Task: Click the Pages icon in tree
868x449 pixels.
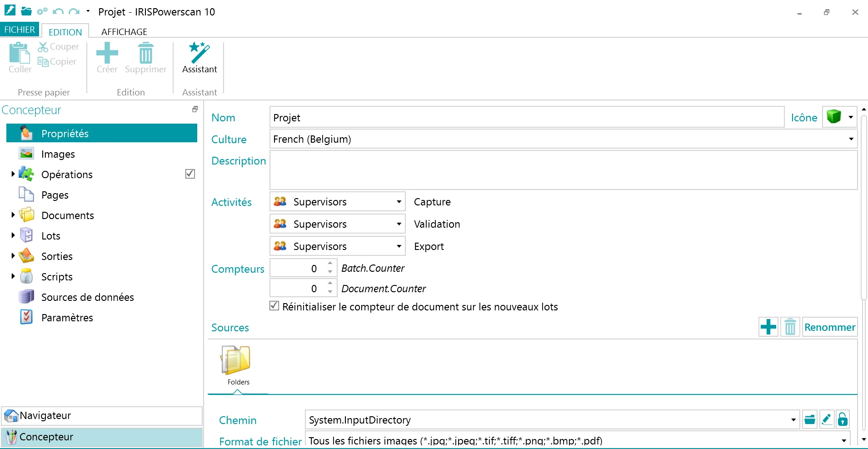Action: [x=26, y=195]
